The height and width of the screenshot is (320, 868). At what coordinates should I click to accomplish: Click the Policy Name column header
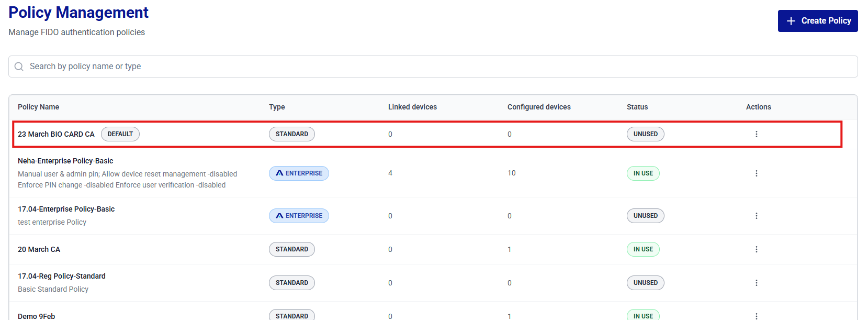[x=38, y=107]
